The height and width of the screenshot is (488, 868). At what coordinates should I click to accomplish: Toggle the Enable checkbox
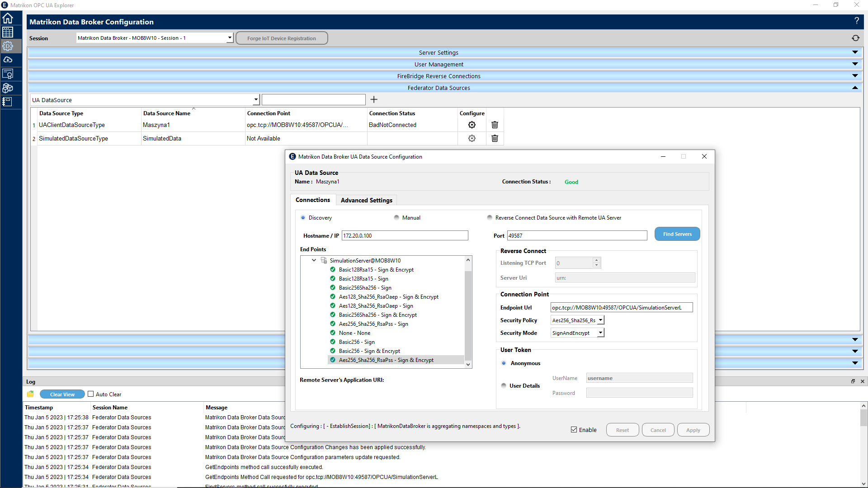(574, 430)
